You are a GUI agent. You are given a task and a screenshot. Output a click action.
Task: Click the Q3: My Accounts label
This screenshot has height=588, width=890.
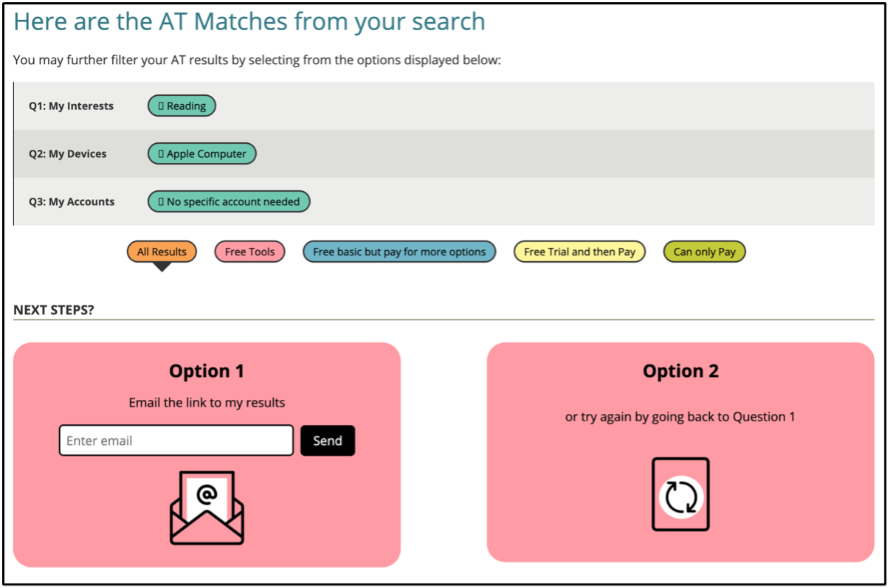click(72, 201)
